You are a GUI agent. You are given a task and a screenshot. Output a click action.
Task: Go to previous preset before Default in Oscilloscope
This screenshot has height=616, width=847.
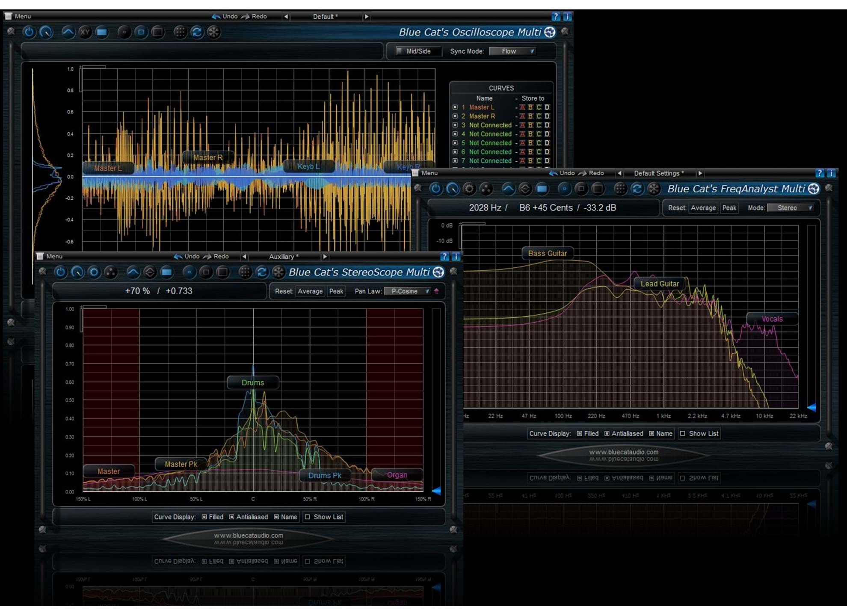click(x=286, y=17)
